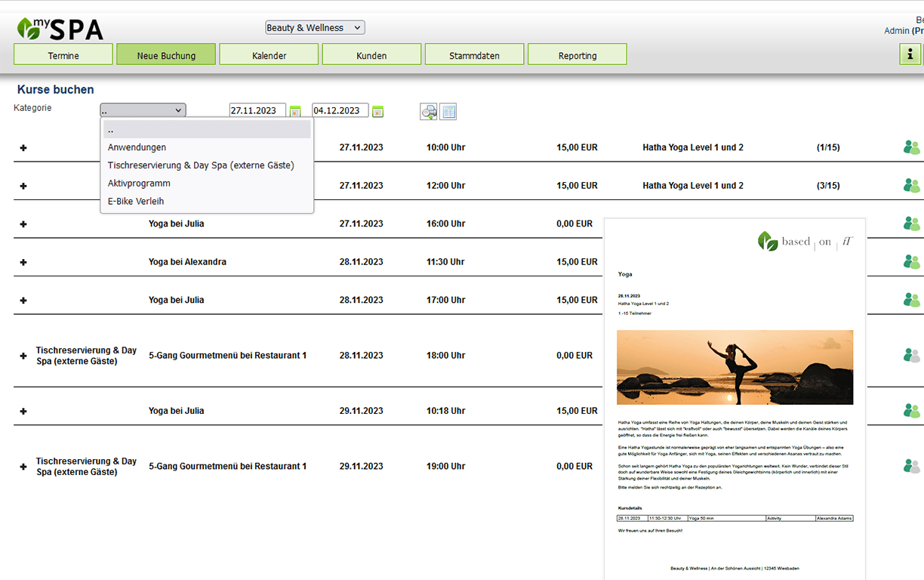The image size is (924, 580).
Task: Open the Beauty & Wellness dropdown
Action: (314, 27)
